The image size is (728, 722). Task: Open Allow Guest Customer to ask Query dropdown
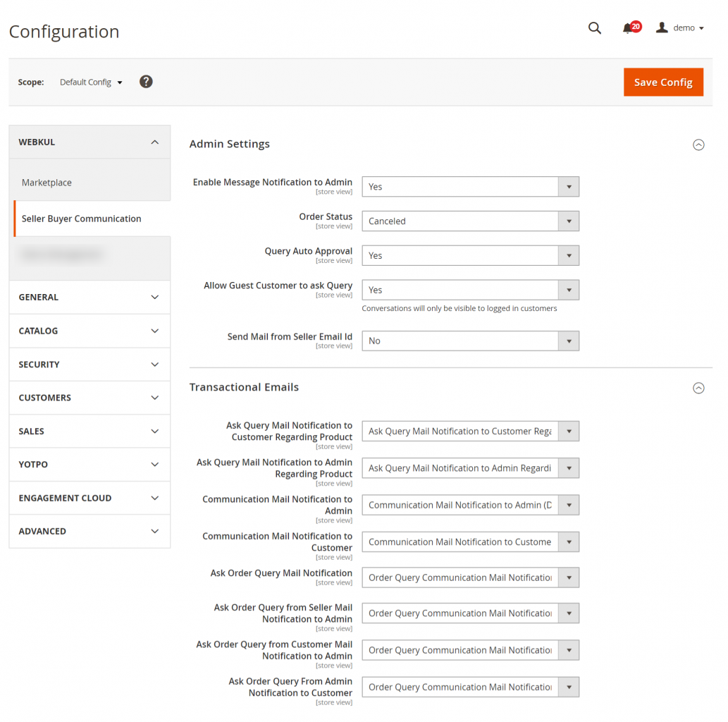[470, 290]
